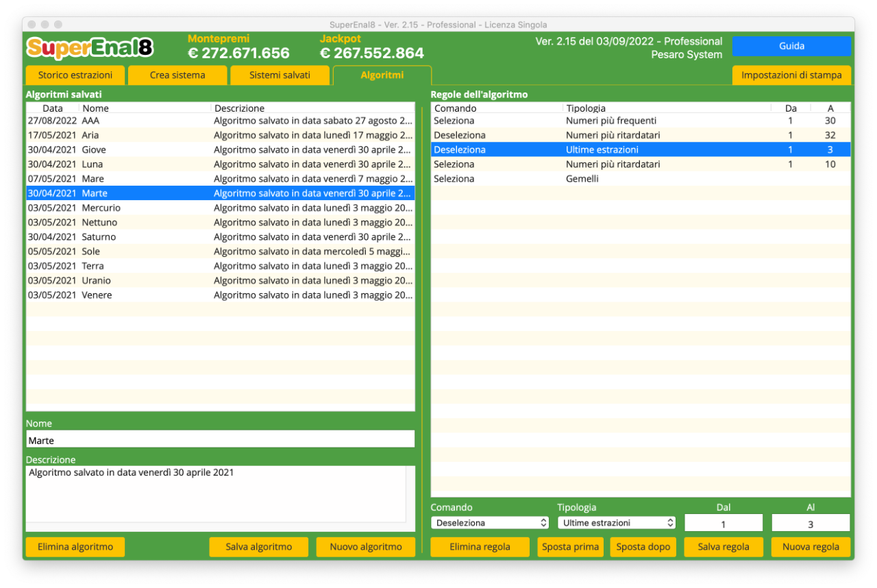
Task: Select the AAA algorithm row
Action: click(x=221, y=121)
